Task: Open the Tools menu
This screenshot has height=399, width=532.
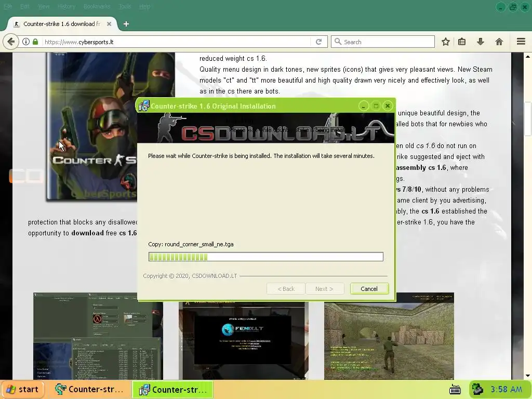Action: [125, 6]
